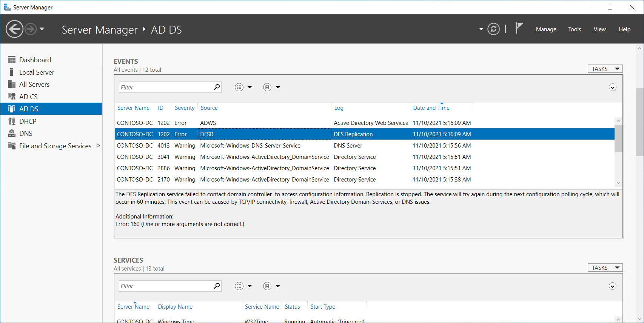The width and height of the screenshot is (644, 323).
Task: Click main page vertical scrollbar thumb
Action: pyautogui.click(x=639, y=122)
